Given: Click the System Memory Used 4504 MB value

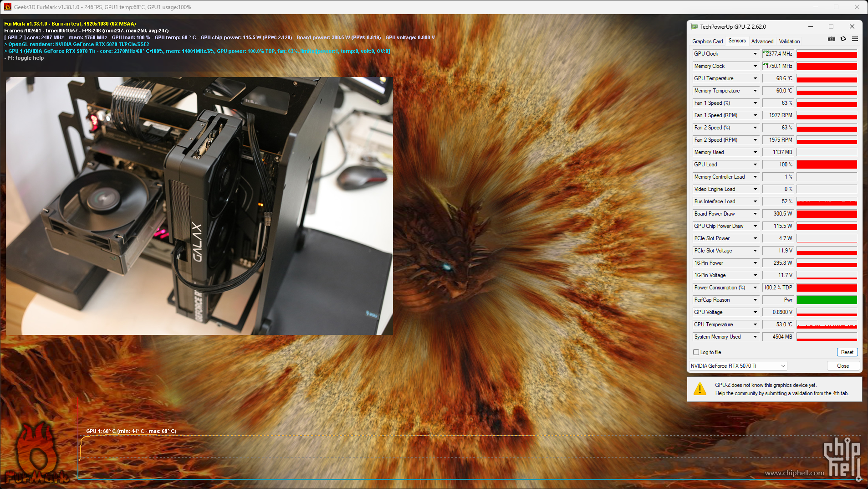Looking at the screenshot, I should click(x=778, y=337).
